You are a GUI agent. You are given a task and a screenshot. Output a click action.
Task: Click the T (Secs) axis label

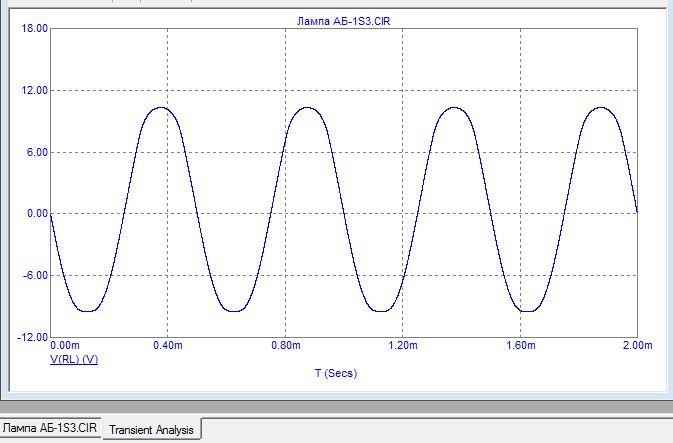click(x=335, y=373)
